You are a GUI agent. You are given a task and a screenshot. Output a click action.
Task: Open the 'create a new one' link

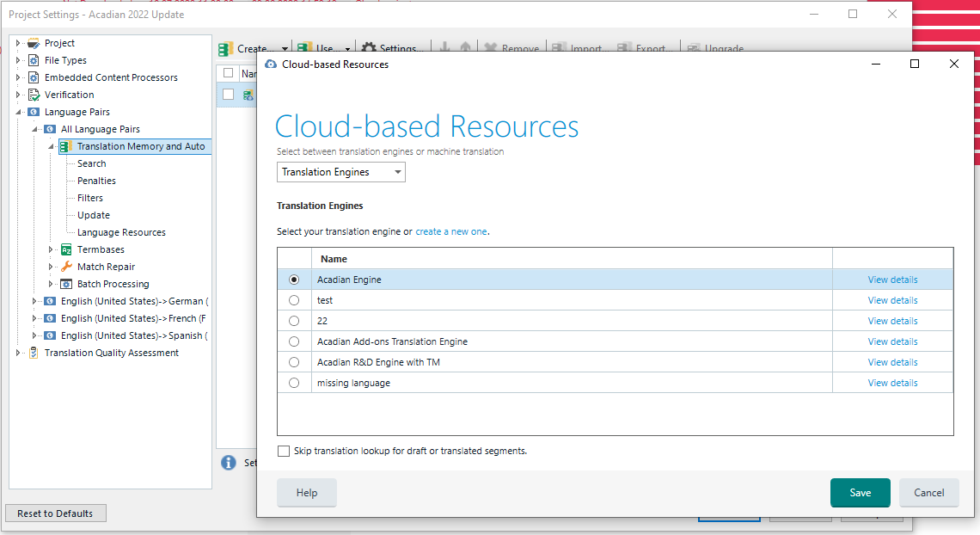(451, 231)
